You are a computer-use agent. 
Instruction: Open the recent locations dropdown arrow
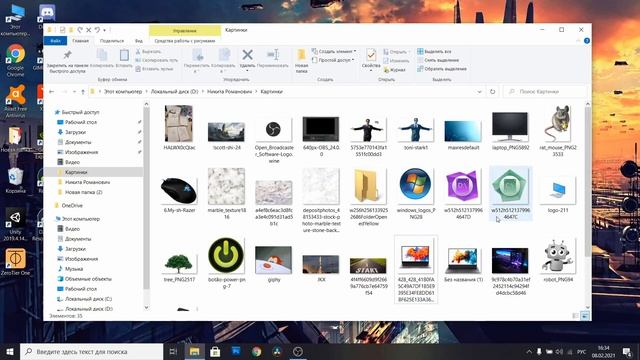(74, 92)
